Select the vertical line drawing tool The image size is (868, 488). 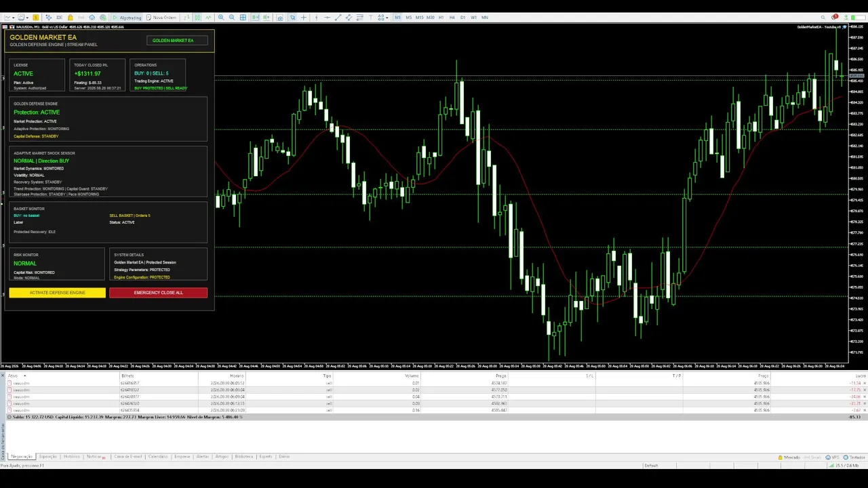point(316,18)
